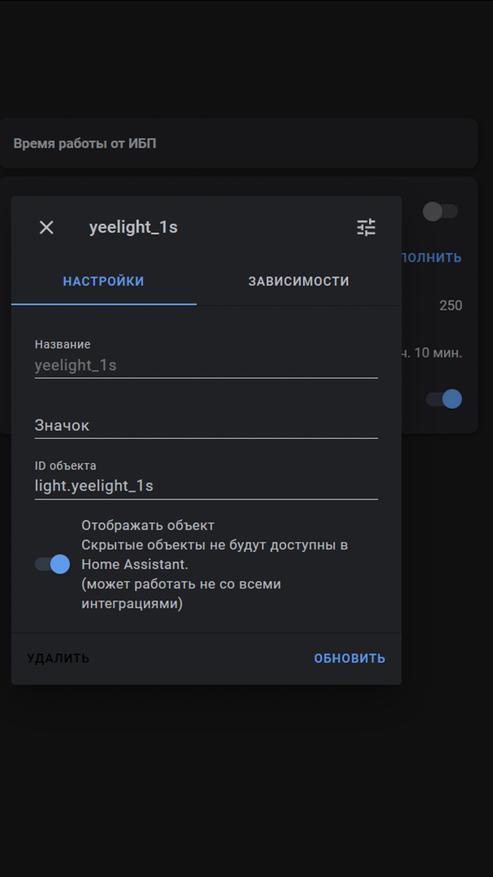Focus the Название field showing yeelight_1s
The height and width of the screenshot is (877, 493).
[206, 358]
